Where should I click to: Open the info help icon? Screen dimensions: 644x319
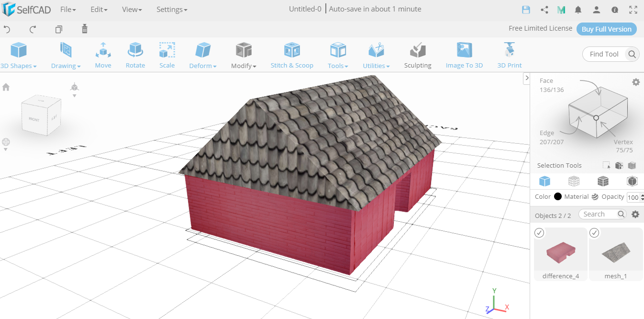coord(615,10)
